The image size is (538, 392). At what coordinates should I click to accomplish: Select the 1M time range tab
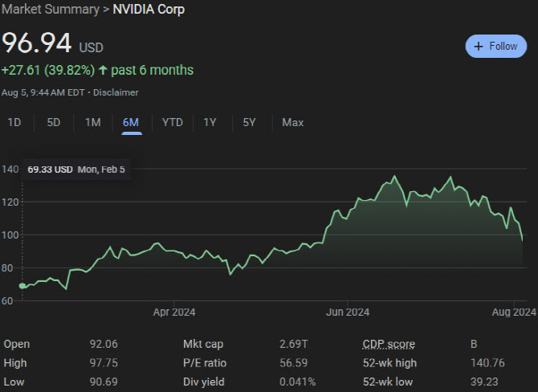[x=93, y=123]
